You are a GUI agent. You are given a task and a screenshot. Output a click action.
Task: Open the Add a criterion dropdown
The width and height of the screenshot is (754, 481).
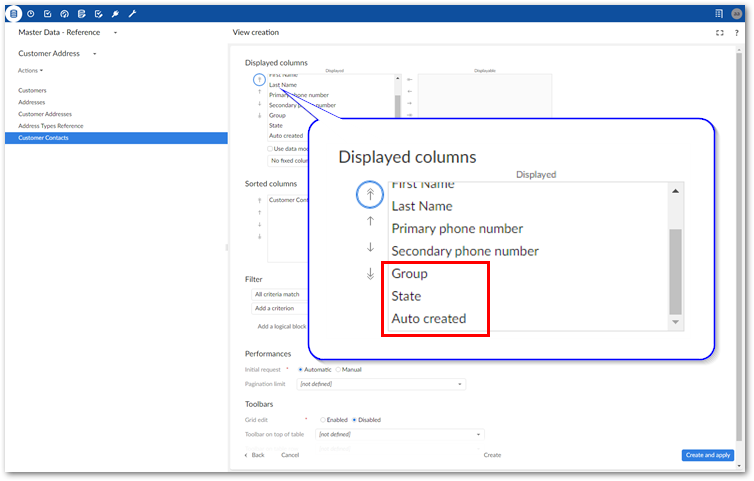coord(280,308)
